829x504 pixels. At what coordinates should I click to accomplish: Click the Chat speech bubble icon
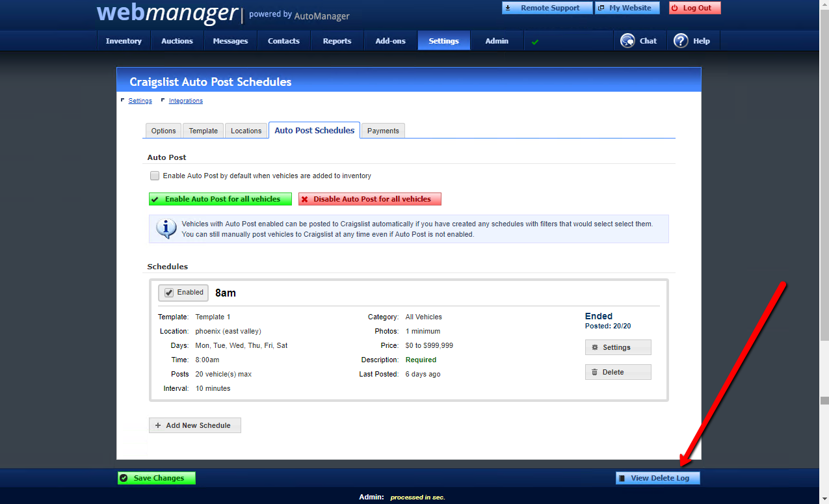point(627,41)
